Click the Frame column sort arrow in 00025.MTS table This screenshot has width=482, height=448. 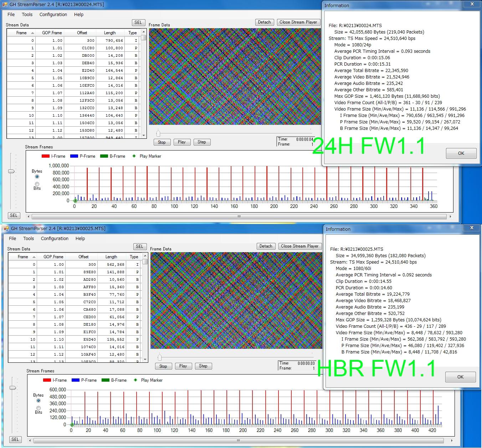(x=34, y=257)
